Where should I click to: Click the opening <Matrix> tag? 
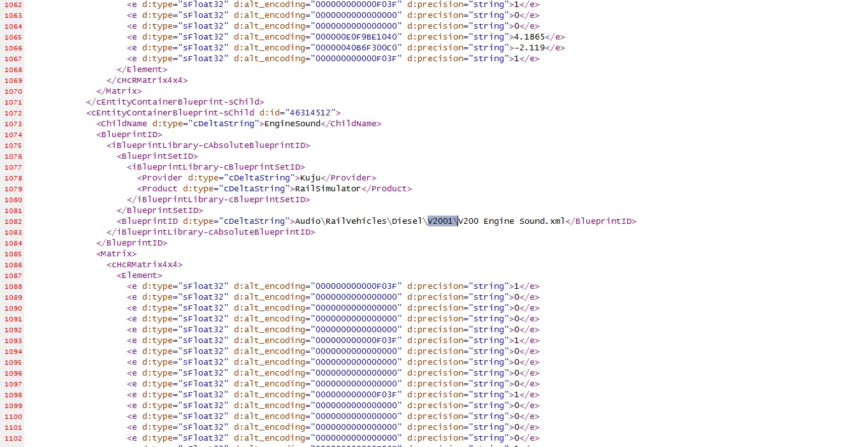point(117,254)
